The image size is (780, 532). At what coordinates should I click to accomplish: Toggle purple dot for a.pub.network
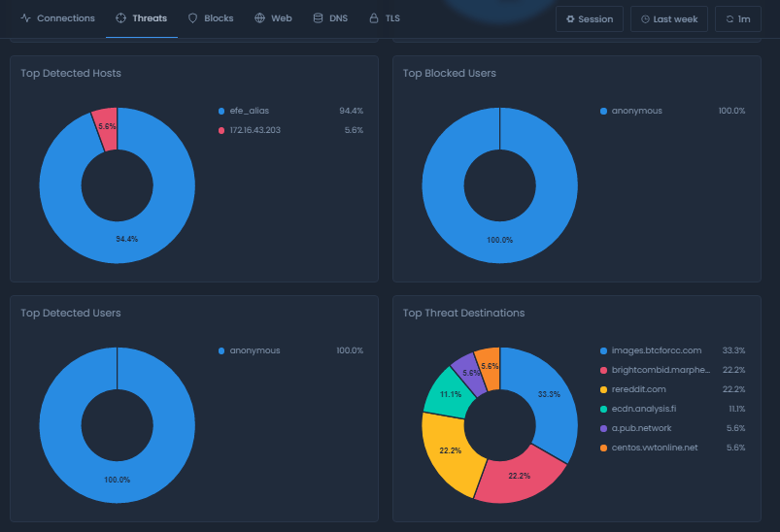coord(603,428)
